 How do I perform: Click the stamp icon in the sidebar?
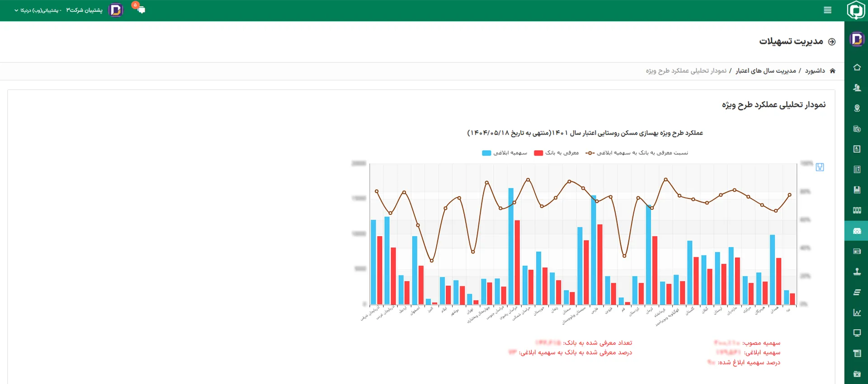click(x=857, y=271)
